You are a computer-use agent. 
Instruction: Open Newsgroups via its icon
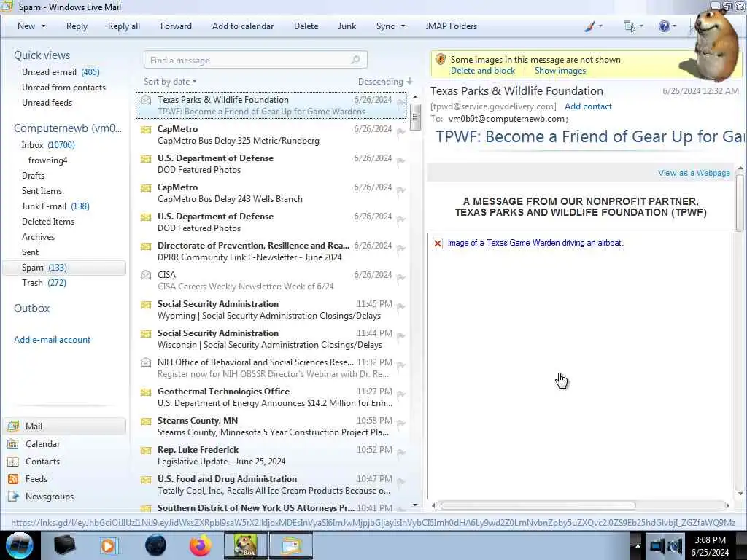(13, 496)
